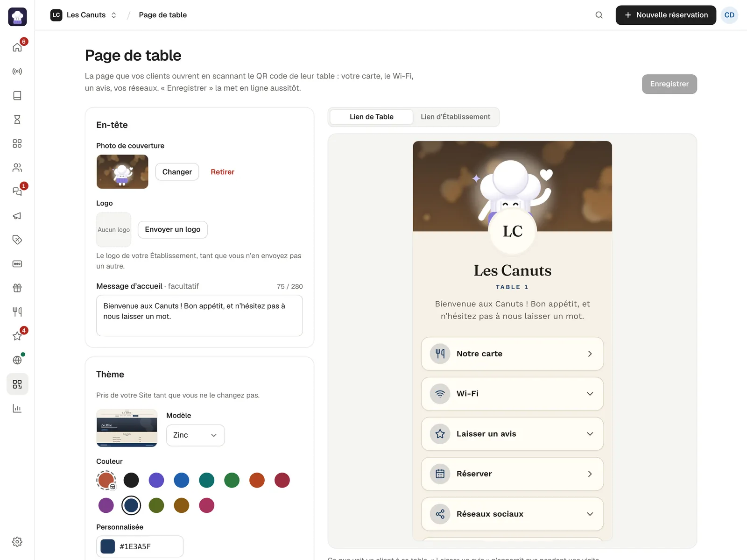The height and width of the screenshot is (560, 747).
Task: Open the chat messages sidebar icon
Action: click(x=17, y=191)
